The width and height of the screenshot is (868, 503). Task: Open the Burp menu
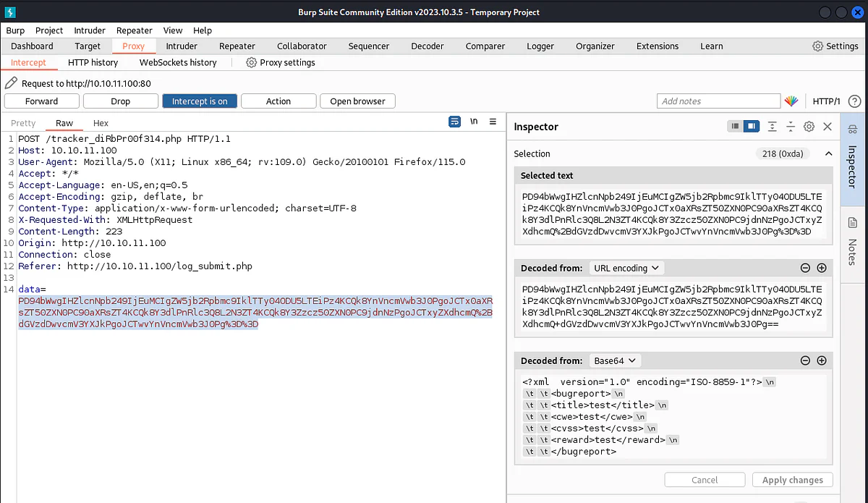click(x=15, y=30)
